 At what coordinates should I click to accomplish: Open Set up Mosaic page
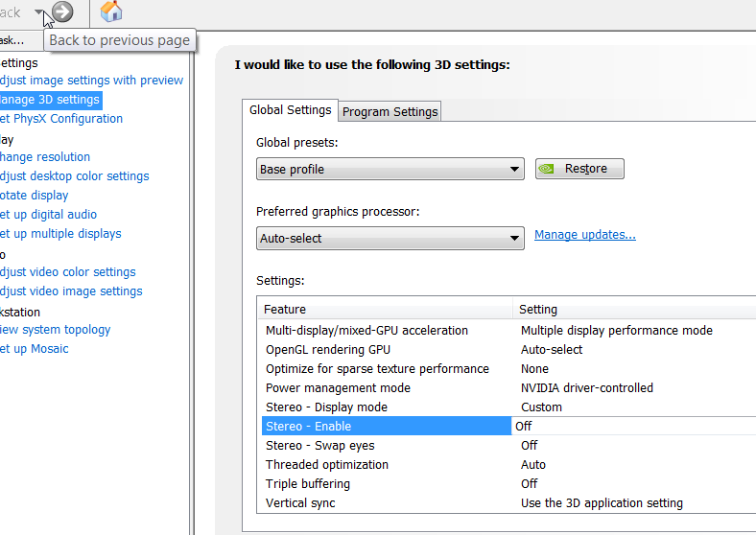[x=35, y=349]
